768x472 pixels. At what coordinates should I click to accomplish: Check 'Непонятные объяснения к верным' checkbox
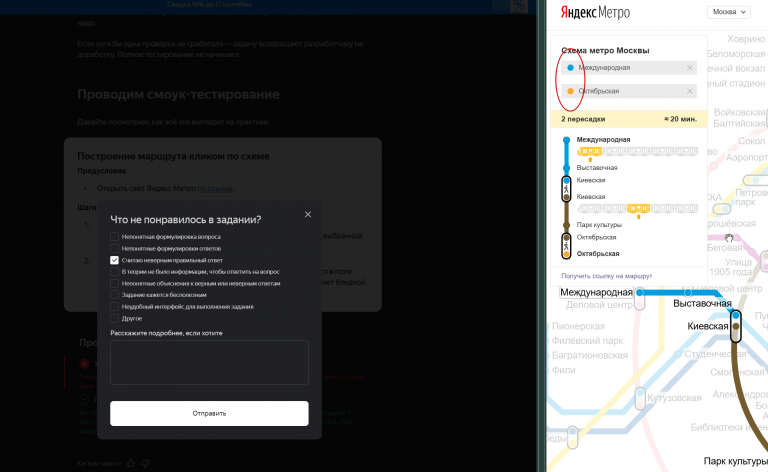115,283
